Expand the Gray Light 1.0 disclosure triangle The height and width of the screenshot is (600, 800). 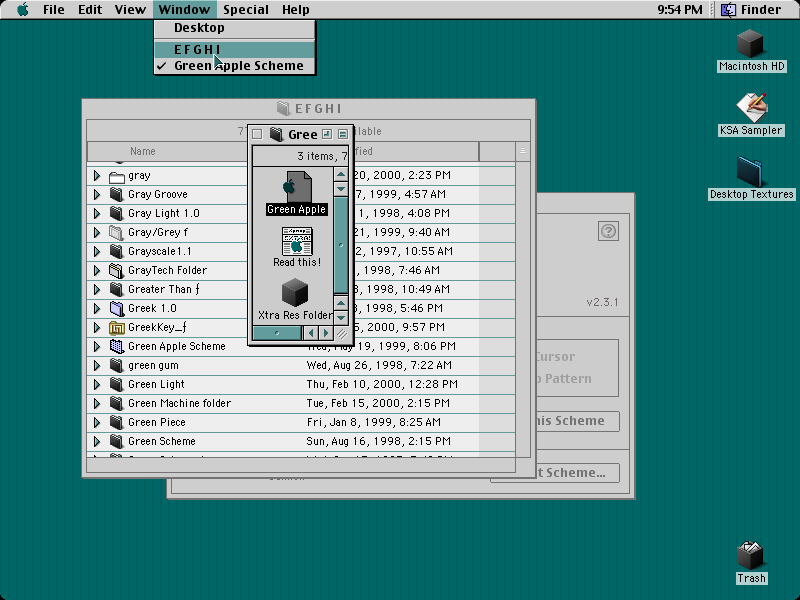(x=97, y=213)
